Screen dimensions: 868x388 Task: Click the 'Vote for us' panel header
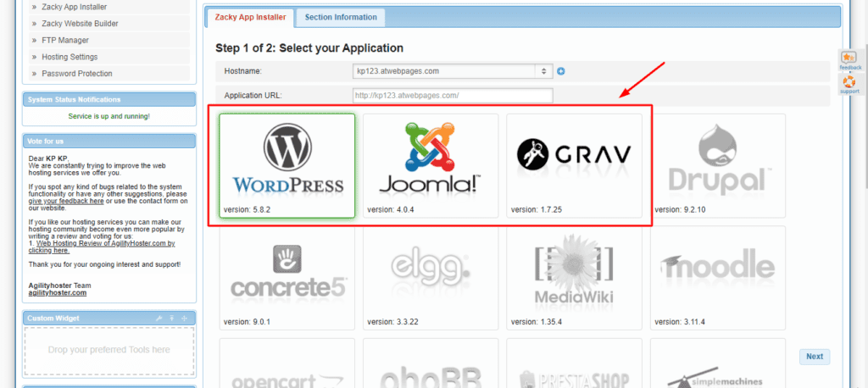point(109,141)
